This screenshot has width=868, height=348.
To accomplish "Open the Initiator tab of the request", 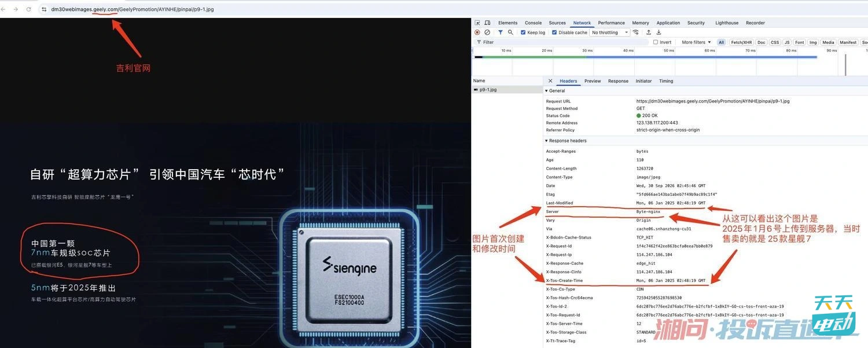I will tap(643, 81).
